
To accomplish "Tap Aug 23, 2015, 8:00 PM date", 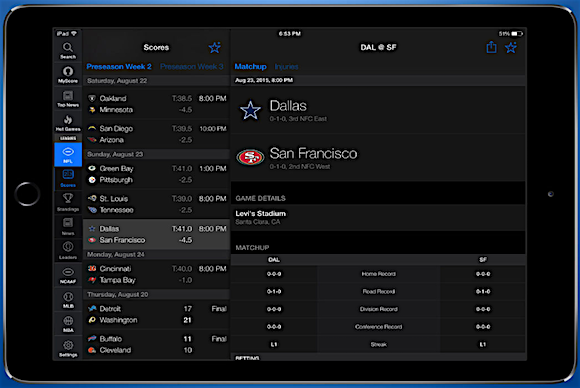I will click(264, 80).
